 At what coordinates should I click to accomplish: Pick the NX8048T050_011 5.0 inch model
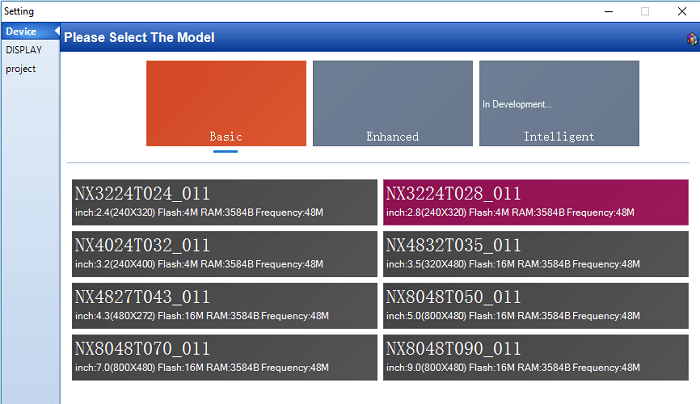[x=536, y=305]
